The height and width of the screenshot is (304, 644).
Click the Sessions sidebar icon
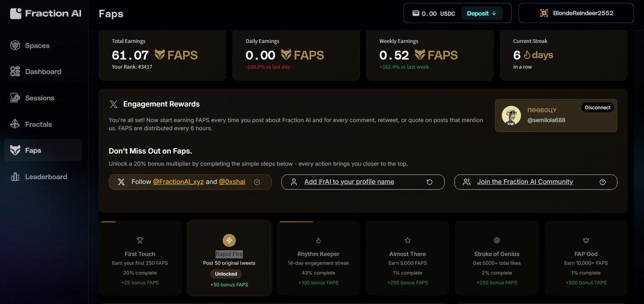(15, 98)
